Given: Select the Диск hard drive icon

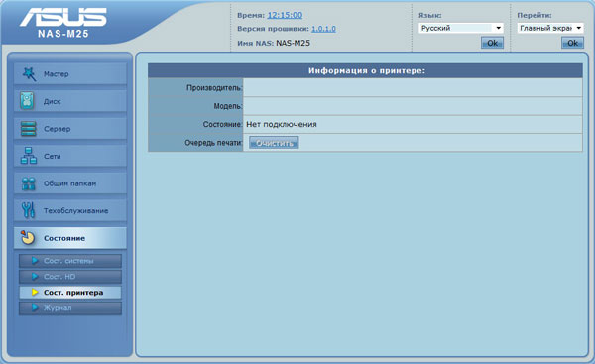Looking at the screenshot, I should (28, 101).
